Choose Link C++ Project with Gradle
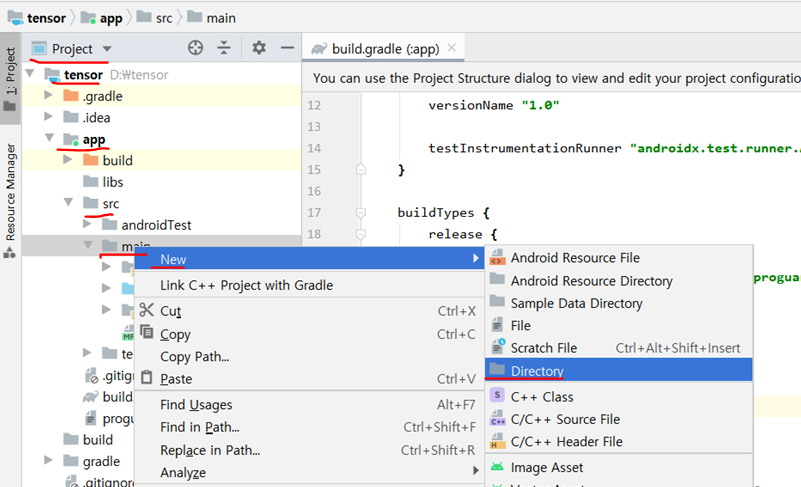The width and height of the screenshot is (801, 487). pos(310,285)
